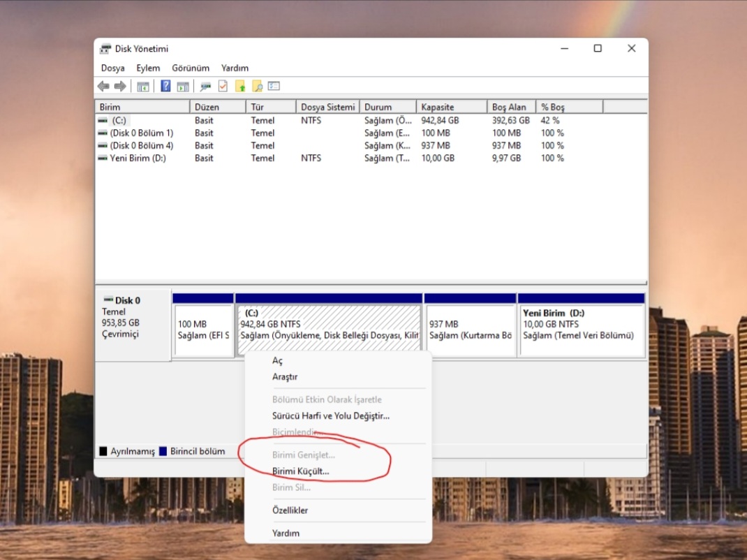Open the Dosya menu
747x560 pixels.
pos(113,68)
